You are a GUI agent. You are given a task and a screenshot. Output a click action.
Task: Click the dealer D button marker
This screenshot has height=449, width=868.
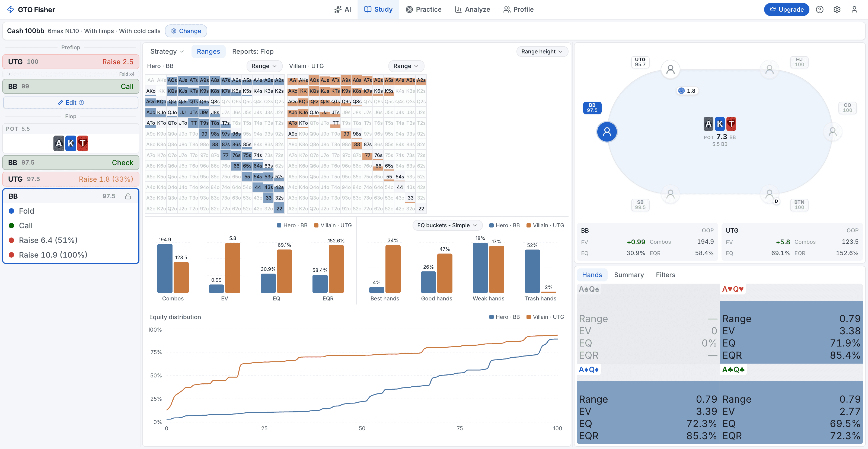coord(776,201)
